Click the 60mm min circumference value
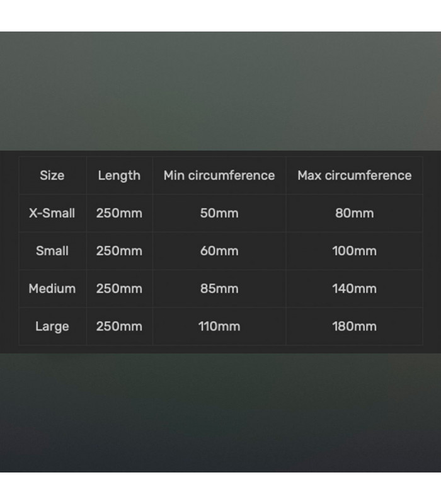Viewport: 441px width, 504px height. (219, 251)
